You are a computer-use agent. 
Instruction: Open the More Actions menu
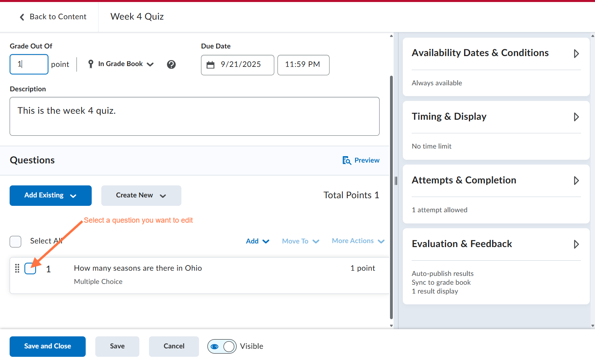point(358,241)
